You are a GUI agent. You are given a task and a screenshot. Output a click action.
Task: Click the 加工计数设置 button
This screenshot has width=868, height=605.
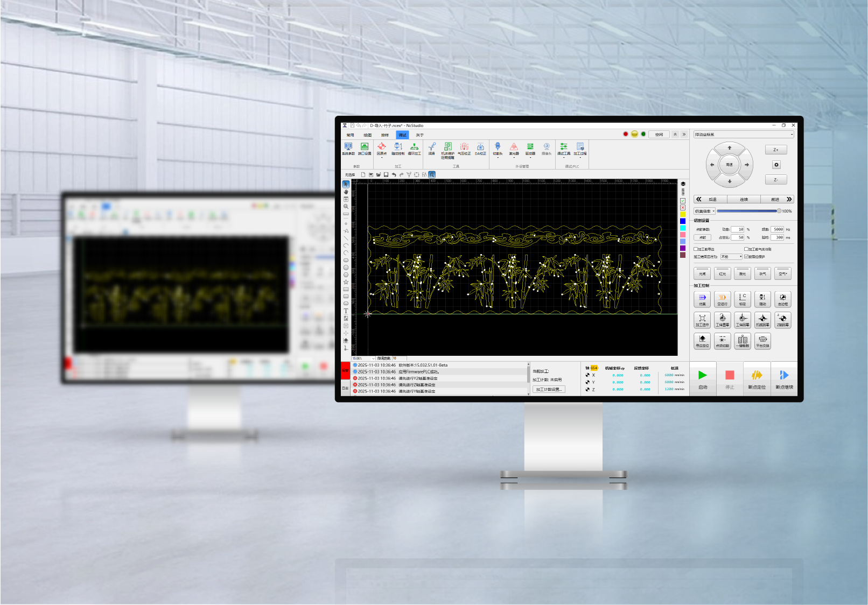point(549,389)
